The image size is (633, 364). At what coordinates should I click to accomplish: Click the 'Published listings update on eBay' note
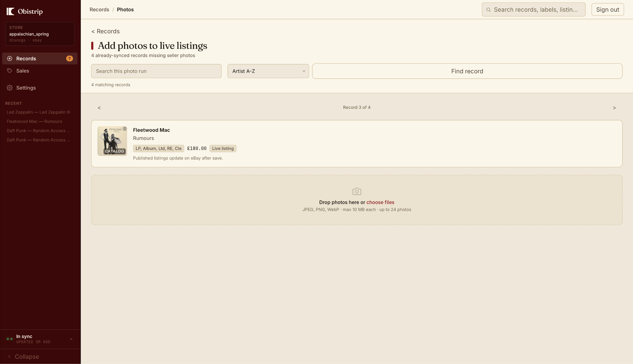178,158
